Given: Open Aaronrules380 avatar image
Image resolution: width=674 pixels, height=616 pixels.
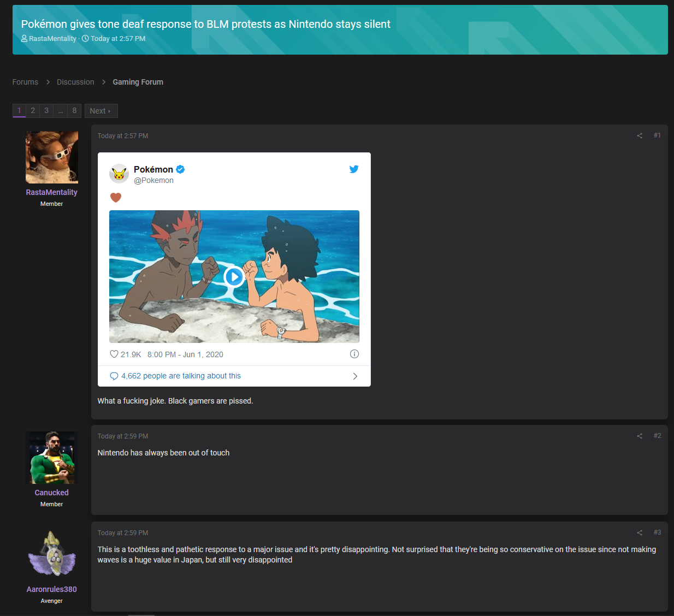Looking at the screenshot, I should click(52, 554).
